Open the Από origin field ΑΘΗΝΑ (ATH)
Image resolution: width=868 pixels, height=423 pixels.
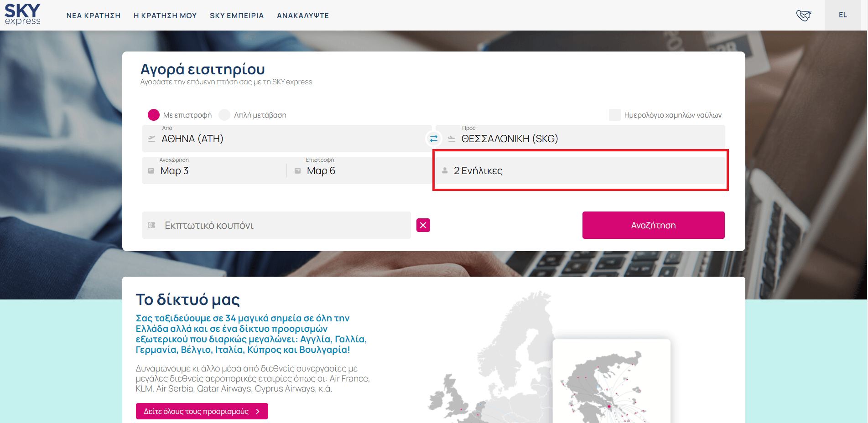pyautogui.click(x=287, y=139)
